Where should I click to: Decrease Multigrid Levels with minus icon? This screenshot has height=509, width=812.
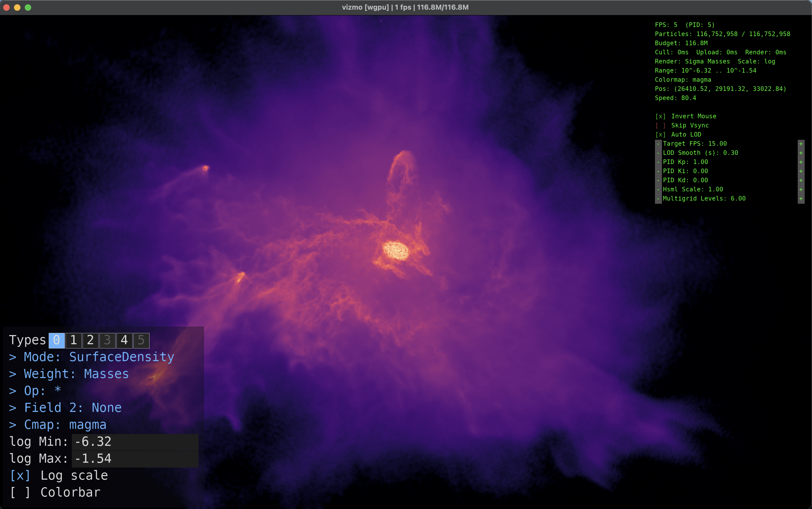tap(658, 199)
